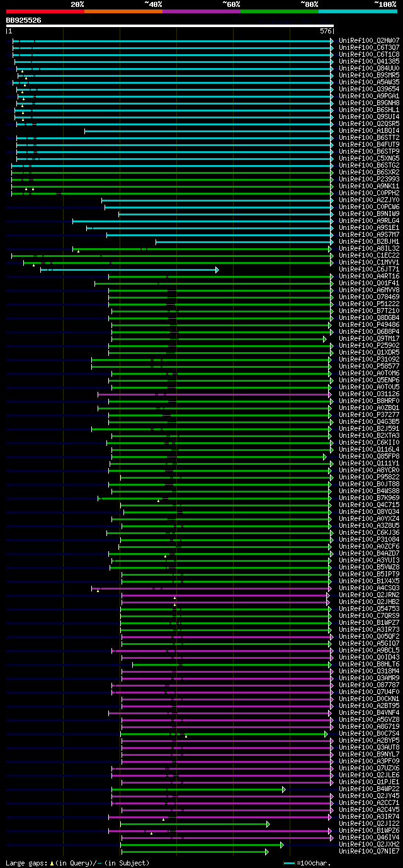This screenshot has height=868, width=403.
Task: Open hit UniRef100_P58577
Action: coord(369,366)
